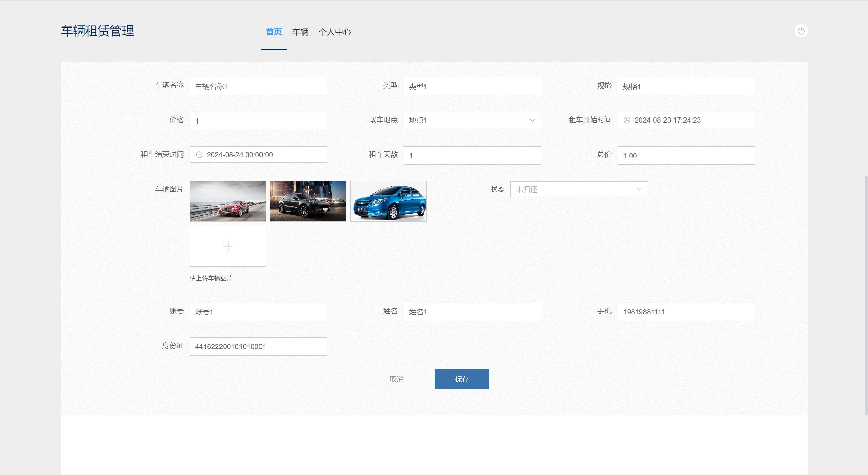Click the 车辆租赁管理 site title
Viewport: 868px width, 475px height.
97,31
